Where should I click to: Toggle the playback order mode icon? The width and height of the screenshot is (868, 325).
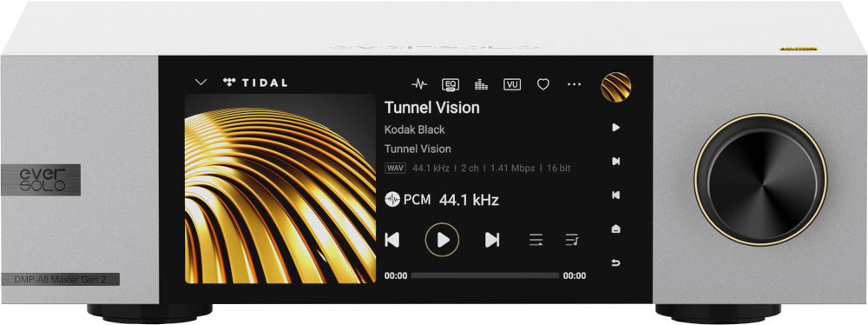(536, 240)
